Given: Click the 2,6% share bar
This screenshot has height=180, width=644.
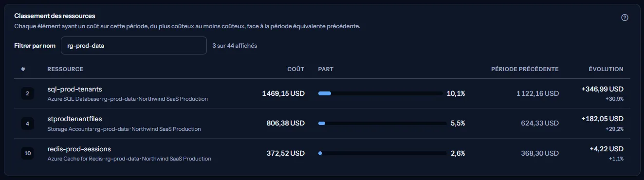Looking at the screenshot, I should [x=382, y=153].
